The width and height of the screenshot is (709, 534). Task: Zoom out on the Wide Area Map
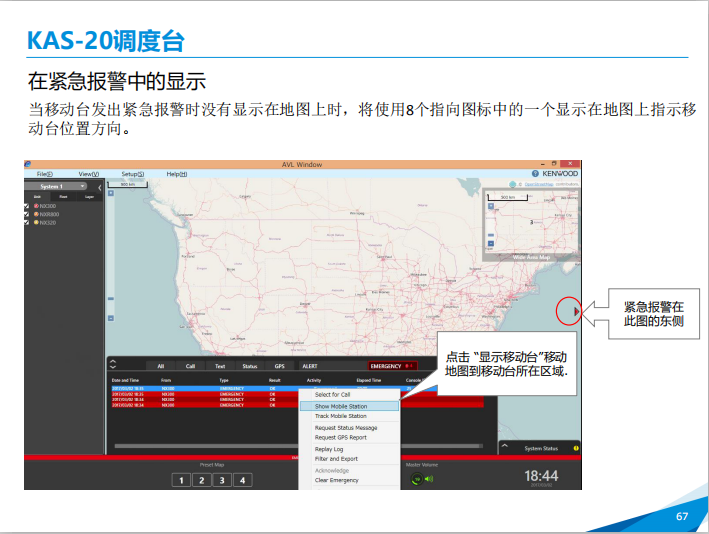[490, 243]
